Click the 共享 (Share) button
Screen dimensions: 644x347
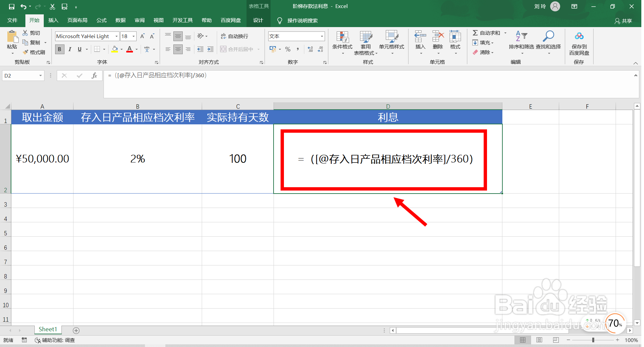[624, 20]
